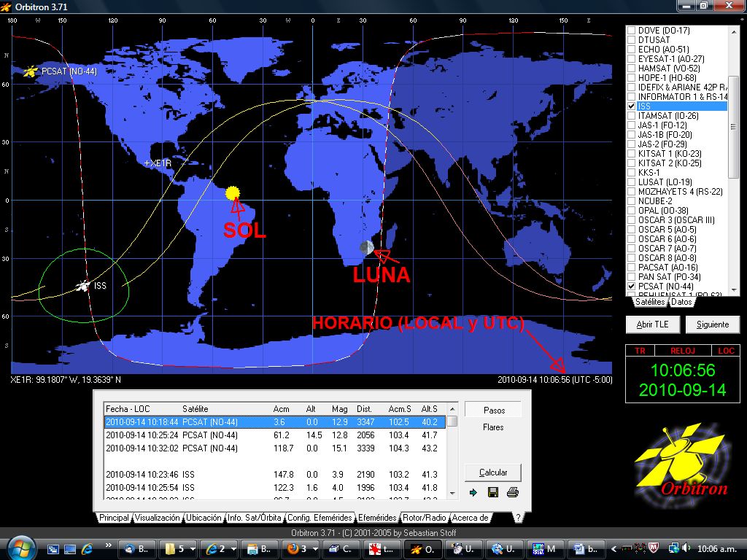Enable the DOVE (DO-17) satellite
Viewport: 747px width, 560px height.
(631, 30)
